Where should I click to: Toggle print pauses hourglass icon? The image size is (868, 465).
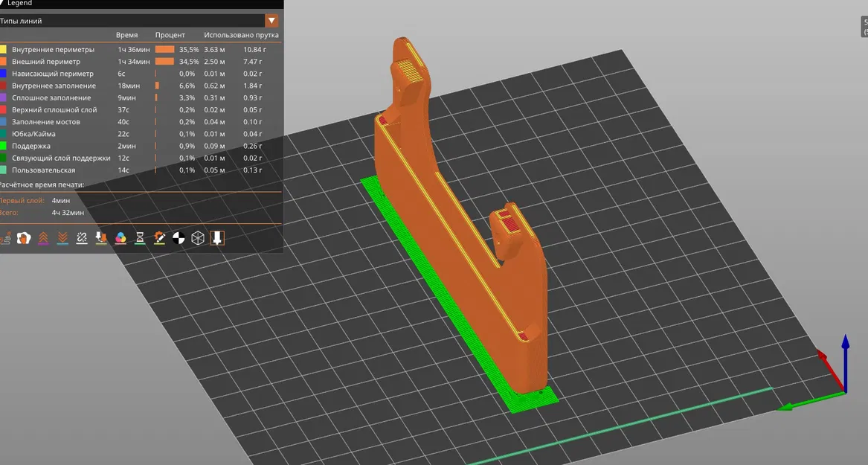pyautogui.click(x=140, y=238)
